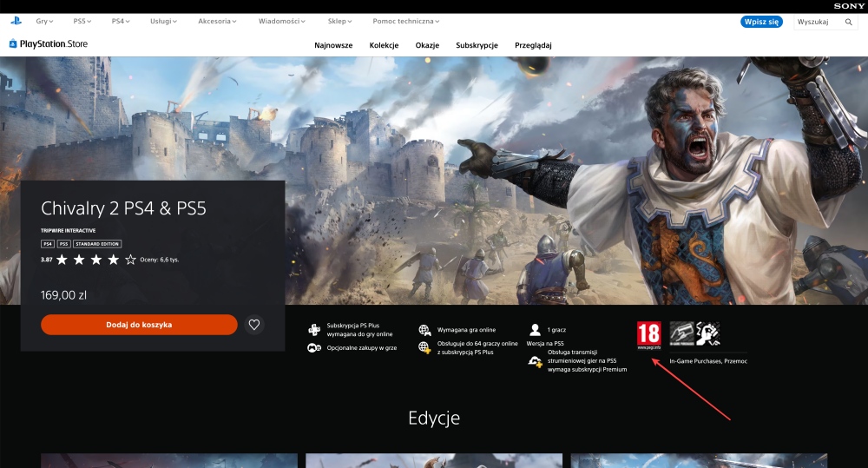Click the PlayStation Store title link

point(54,43)
